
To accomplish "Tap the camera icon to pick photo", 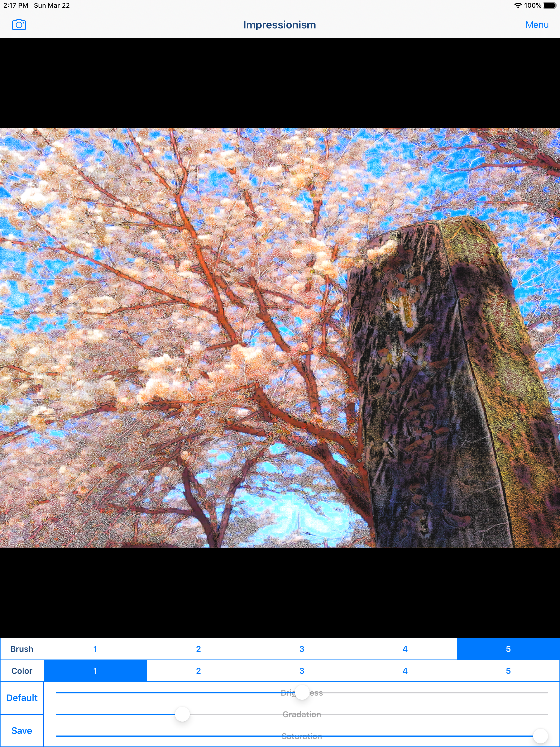I will [x=19, y=25].
